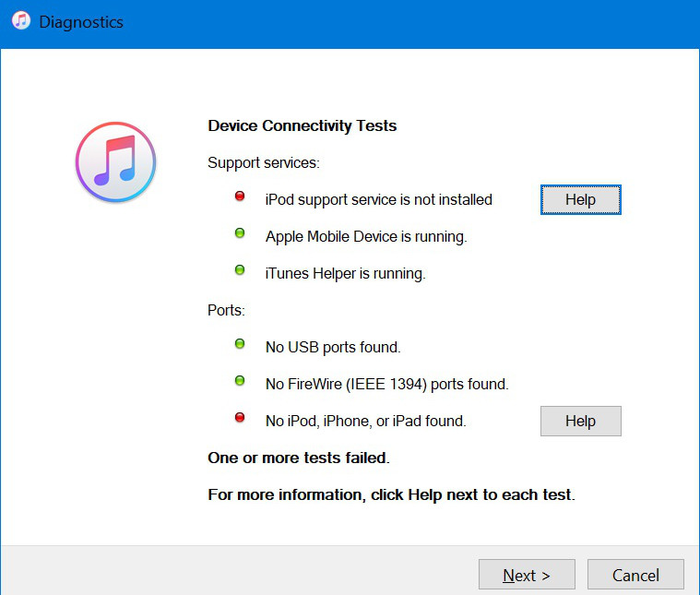
Task: Select 'Apple Mobile Device is running.' text
Action: pos(366,237)
